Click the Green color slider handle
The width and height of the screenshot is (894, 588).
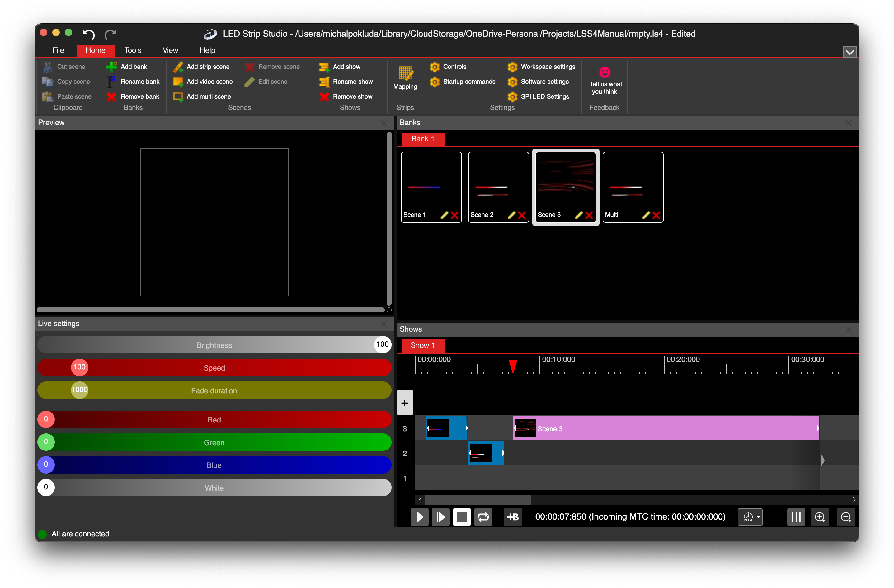coord(46,442)
